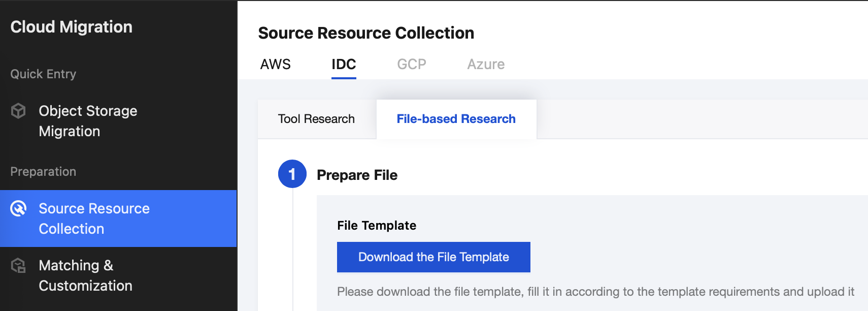Screen dimensions: 868x311
Task: Click the Prepare File step heading
Action: coord(357,175)
